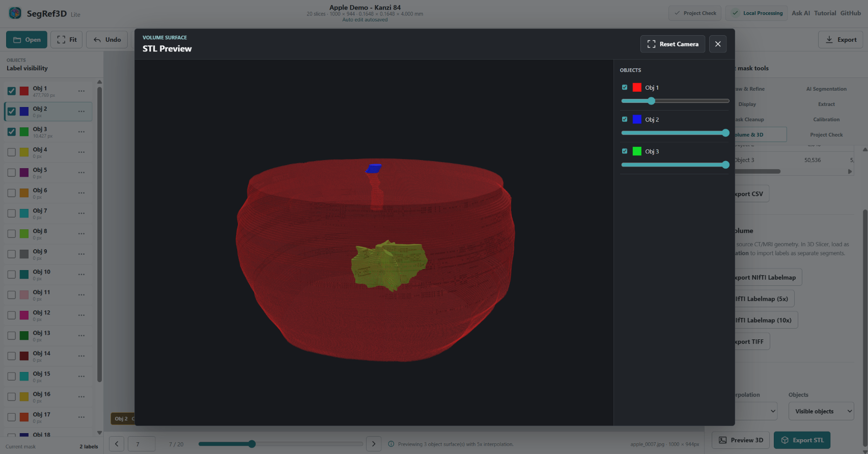Screen dimensions: 868x454
Task: Click the Ask AI link
Action: point(801,13)
